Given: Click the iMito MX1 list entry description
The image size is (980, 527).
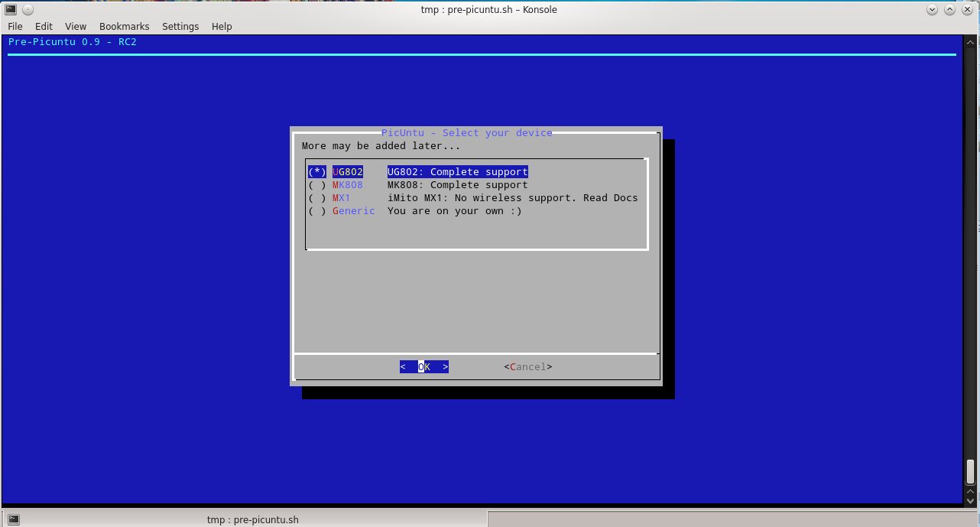Looking at the screenshot, I should coord(512,197).
